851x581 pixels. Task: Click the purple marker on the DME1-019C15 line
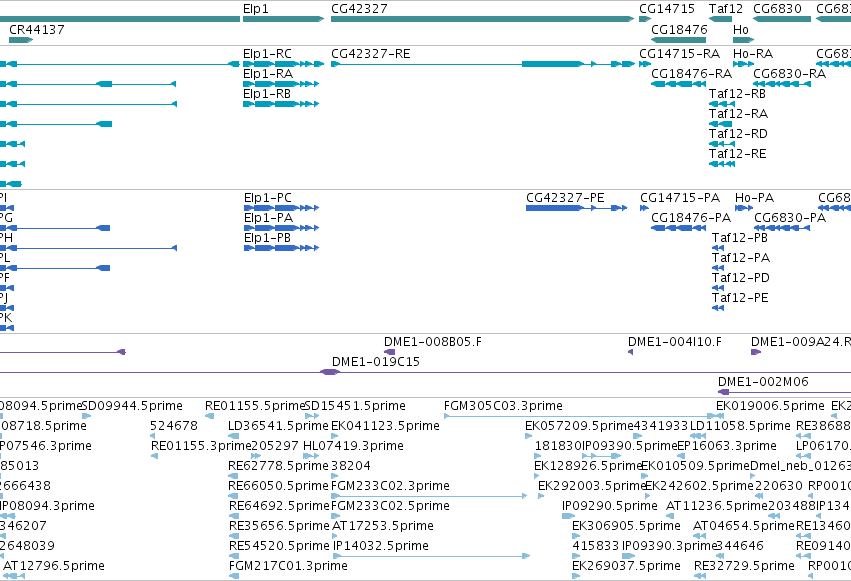[x=329, y=372]
